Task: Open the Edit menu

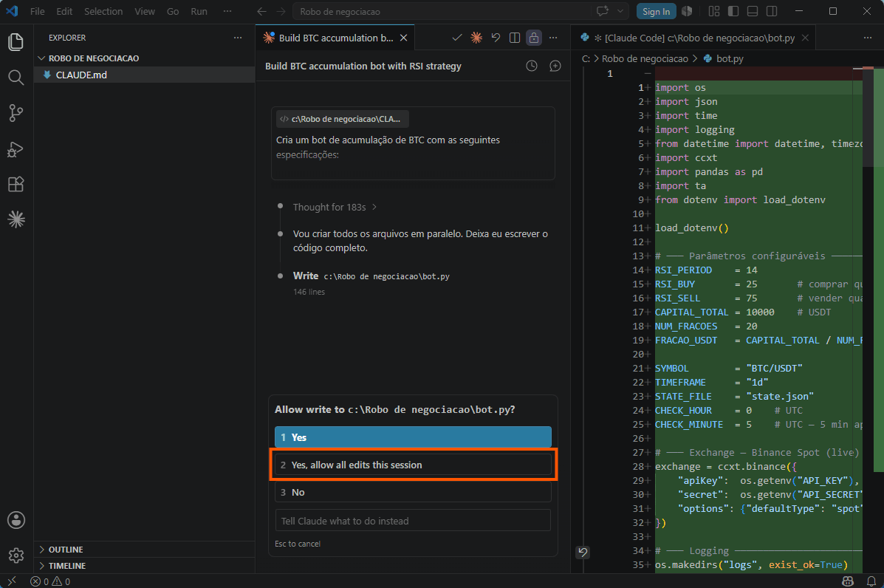Action: tap(64, 11)
